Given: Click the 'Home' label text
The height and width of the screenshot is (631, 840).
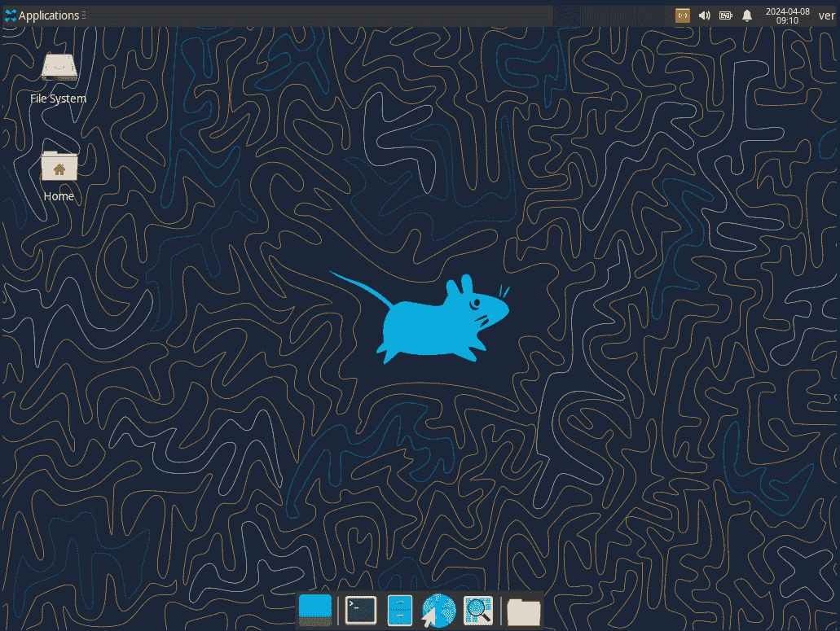Looking at the screenshot, I should tap(59, 196).
